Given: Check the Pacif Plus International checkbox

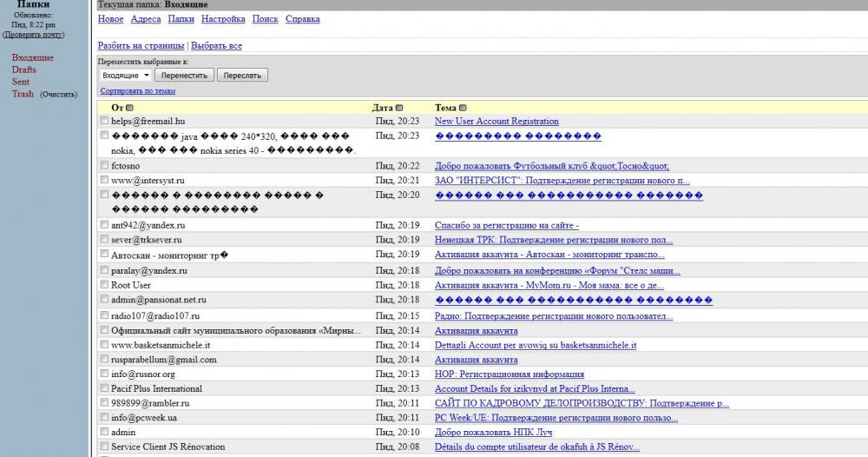Looking at the screenshot, I should pyautogui.click(x=104, y=387).
